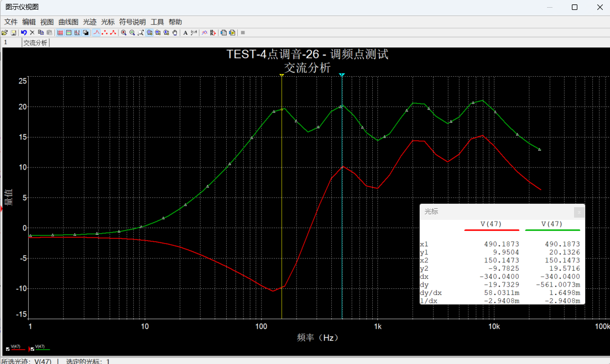
Task: Select the hand pan tool icon
Action: pyautogui.click(x=175, y=33)
